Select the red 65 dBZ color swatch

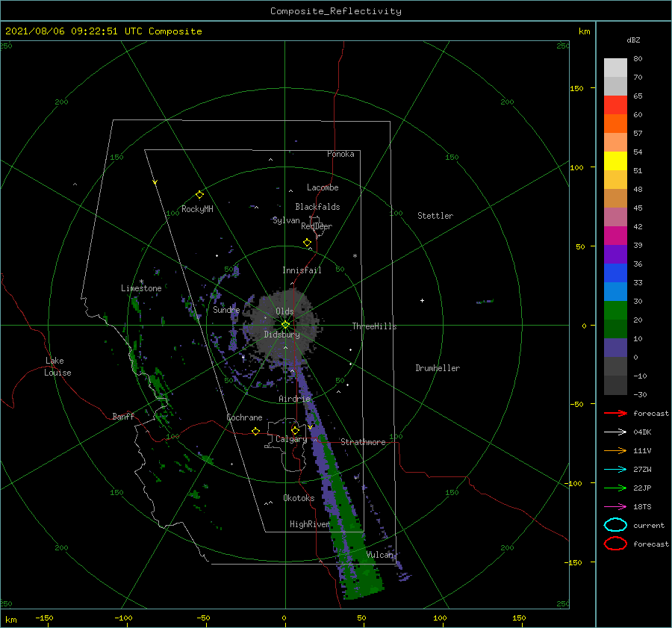[615, 105]
